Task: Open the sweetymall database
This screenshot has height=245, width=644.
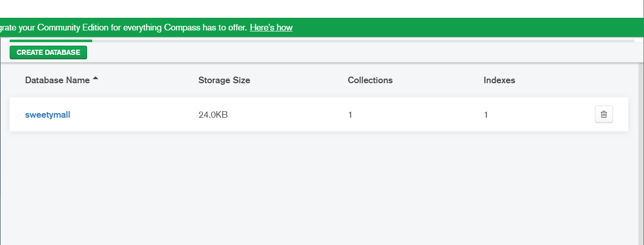Action: coord(48,115)
